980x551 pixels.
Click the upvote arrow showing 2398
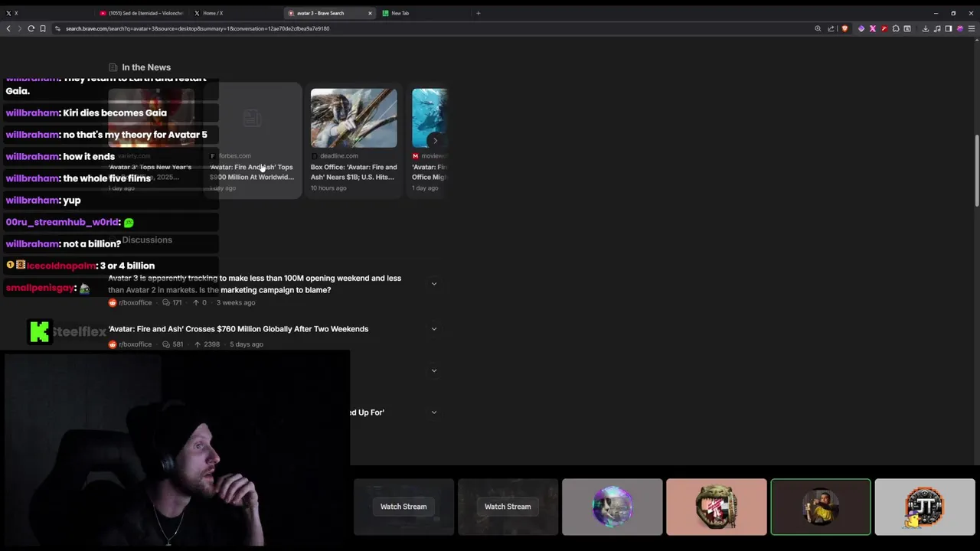[x=197, y=344]
